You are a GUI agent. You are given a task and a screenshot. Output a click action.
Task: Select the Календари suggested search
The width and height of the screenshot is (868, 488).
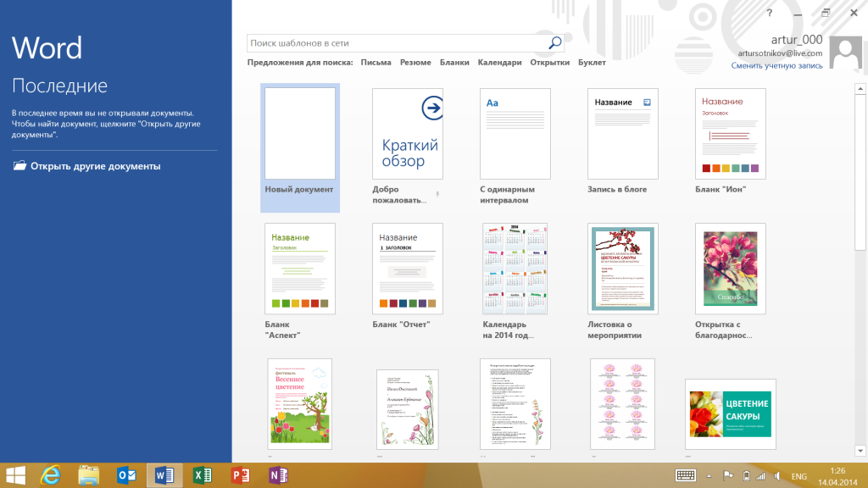click(499, 63)
